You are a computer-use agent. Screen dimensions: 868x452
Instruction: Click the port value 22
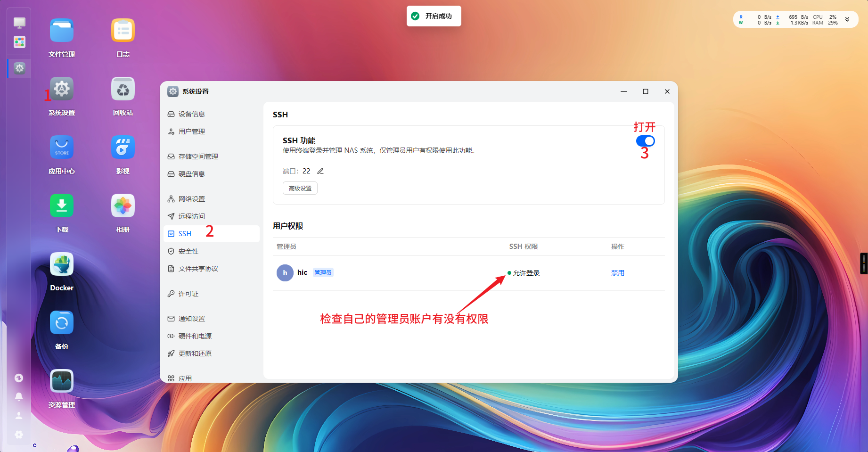pyautogui.click(x=306, y=171)
